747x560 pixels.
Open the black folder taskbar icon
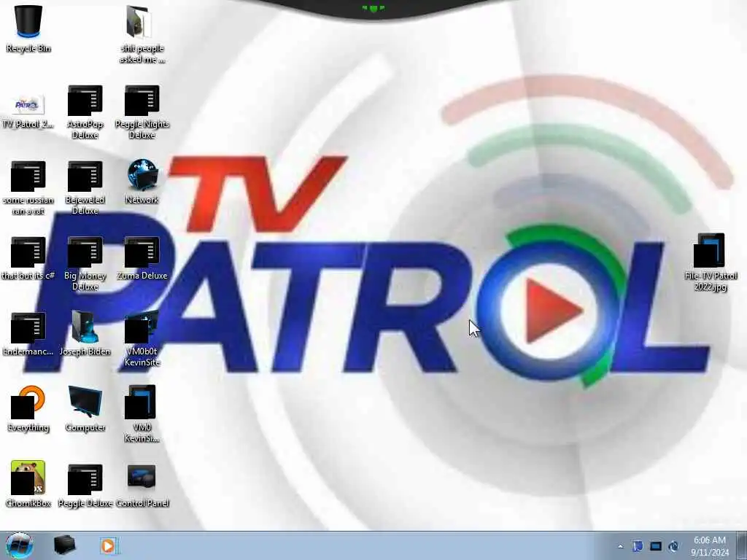coord(64,545)
